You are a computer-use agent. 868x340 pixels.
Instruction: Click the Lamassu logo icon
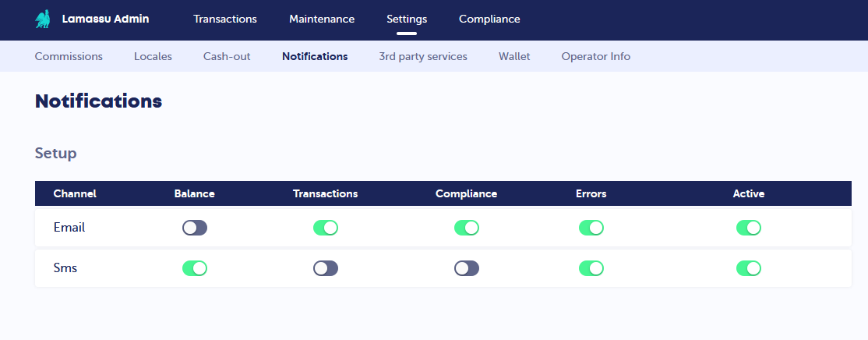tap(43, 19)
